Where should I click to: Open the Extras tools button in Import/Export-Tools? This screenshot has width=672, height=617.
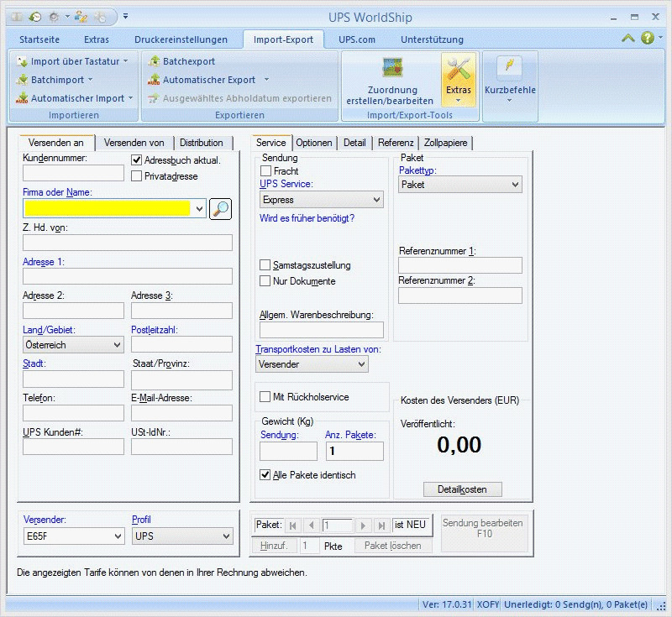point(458,80)
